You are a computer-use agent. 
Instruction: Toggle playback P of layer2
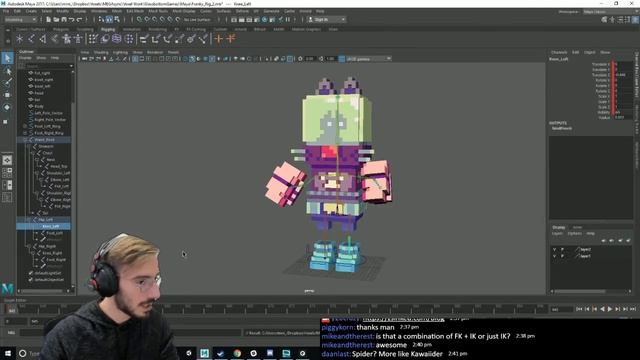[562, 249]
